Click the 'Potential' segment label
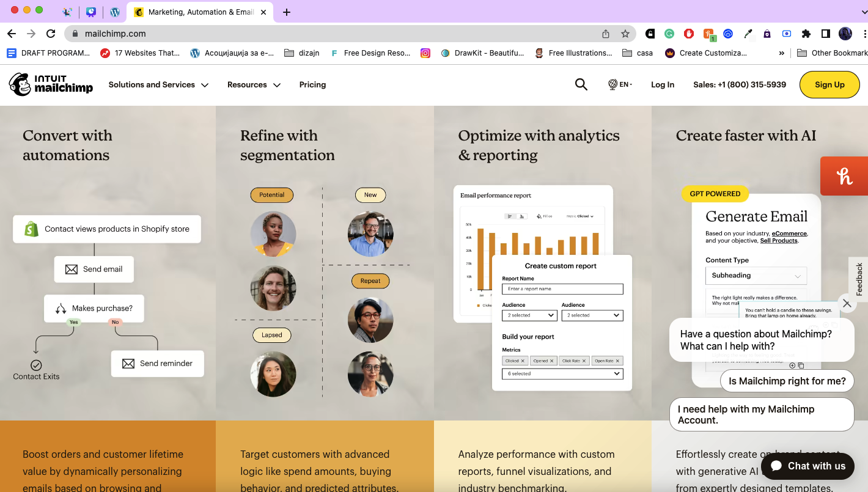Screen dimensions: 868x492 (x=272, y=195)
